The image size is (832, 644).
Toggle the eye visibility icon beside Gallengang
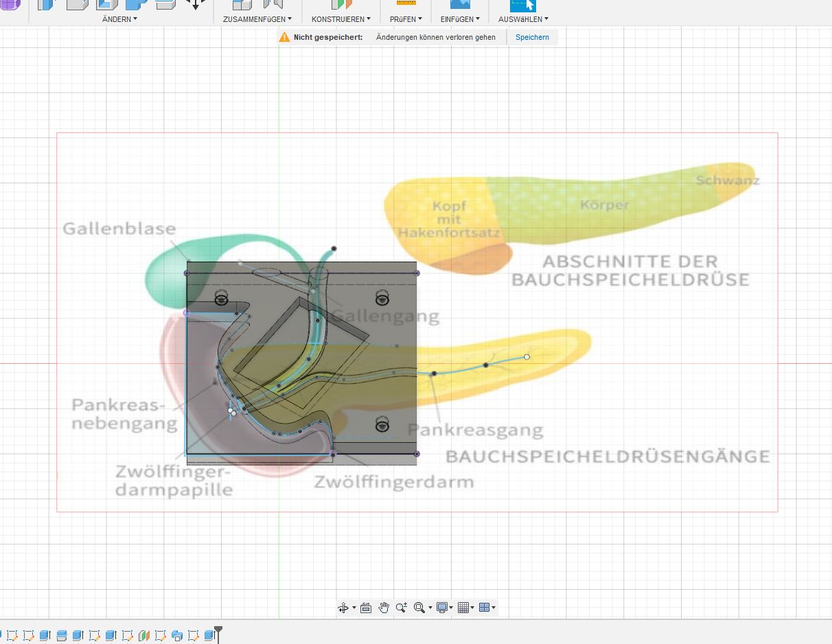click(382, 299)
